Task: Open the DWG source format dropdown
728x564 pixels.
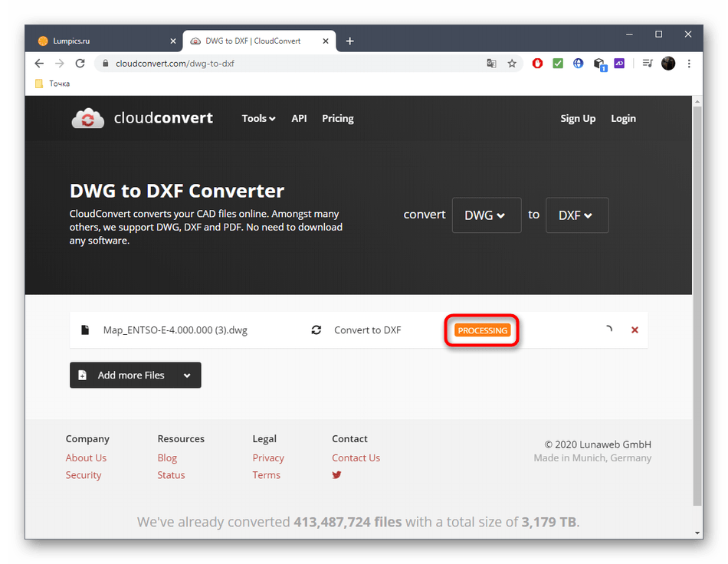Action: point(486,215)
